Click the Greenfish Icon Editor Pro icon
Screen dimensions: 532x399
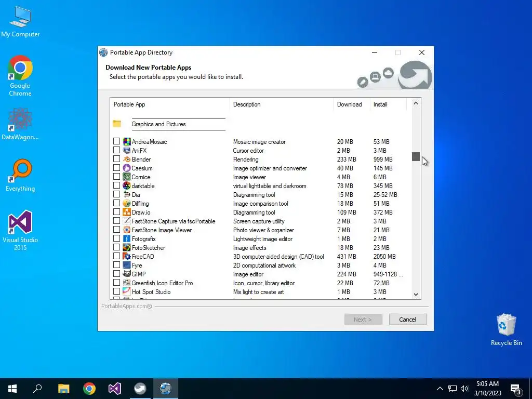[x=127, y=283]
